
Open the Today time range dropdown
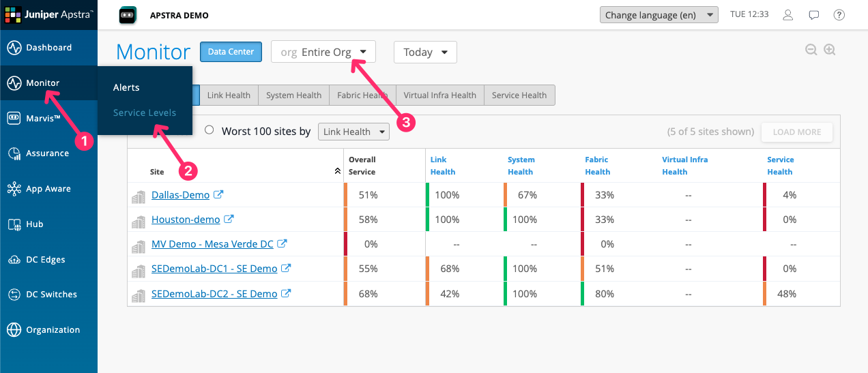pyautogui.click(x=425, y=52)
